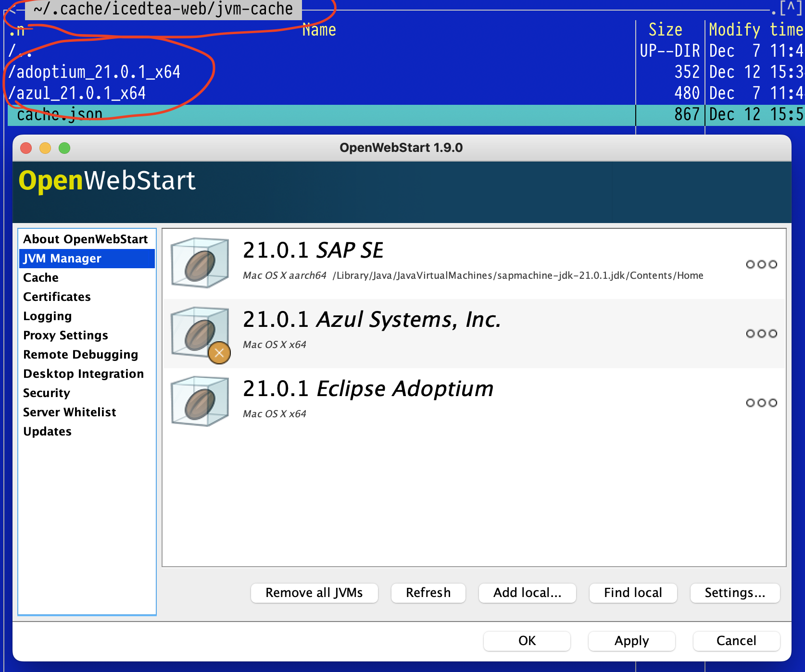Show Proxy Settings panel
This screenshot has width=805, height=672.
coord(87,336)
